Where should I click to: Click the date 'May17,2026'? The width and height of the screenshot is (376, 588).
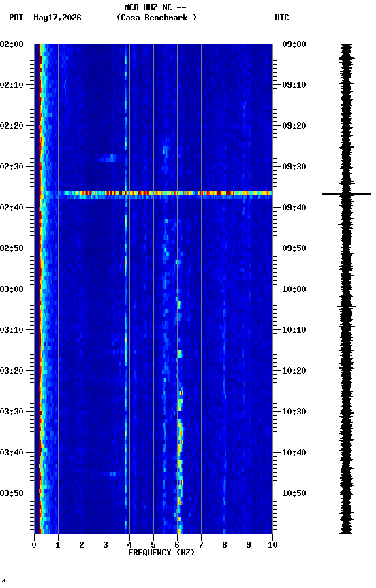pos(57,18)
